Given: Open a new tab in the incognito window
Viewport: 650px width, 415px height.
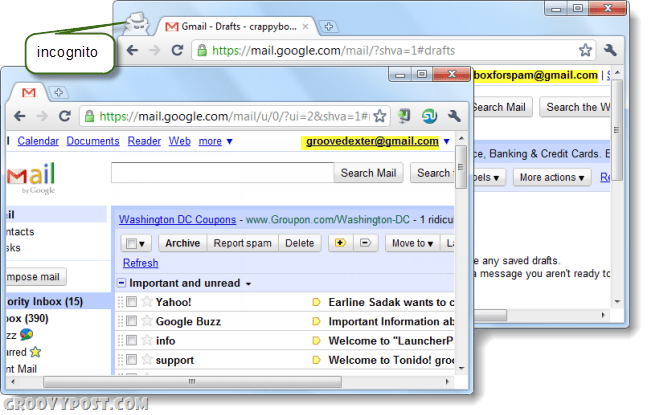Looking at the screenshot, I should pyautogui.click(x=329, y=27).
